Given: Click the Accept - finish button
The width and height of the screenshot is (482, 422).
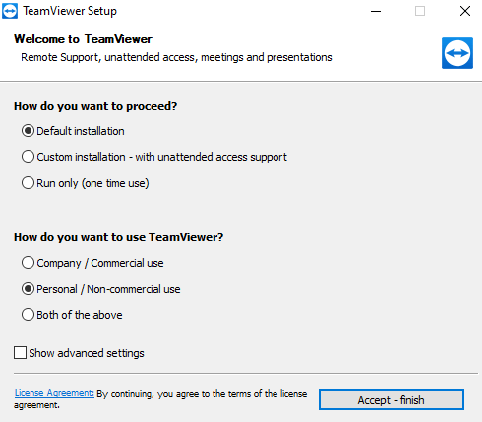Looking at the screenshot, I should click(391, 400).
